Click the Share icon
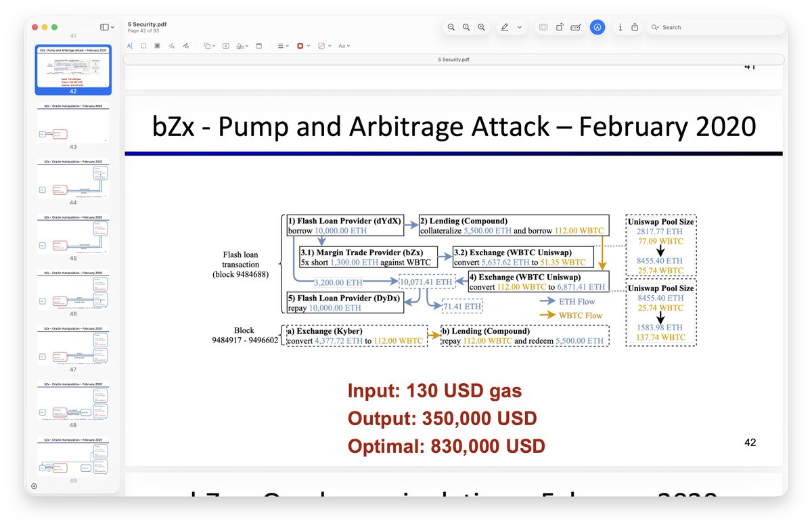Screen dimensions: 812x528 pyautogui.click(x=635, y=27)
